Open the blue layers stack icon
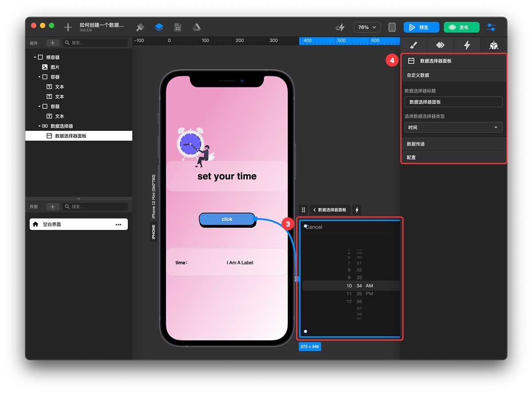The height and width of the screenshot is (393, 532). (159, 27)
